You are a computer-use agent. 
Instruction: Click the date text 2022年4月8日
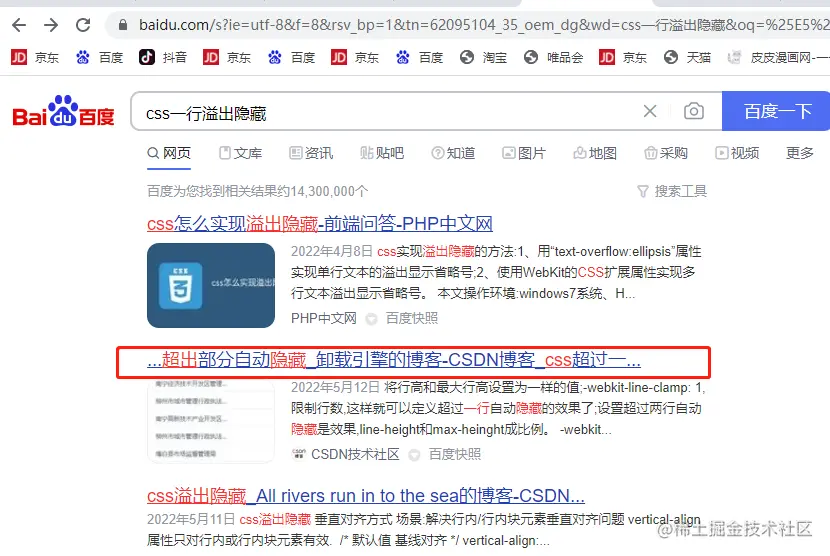(x=331, y=251)
